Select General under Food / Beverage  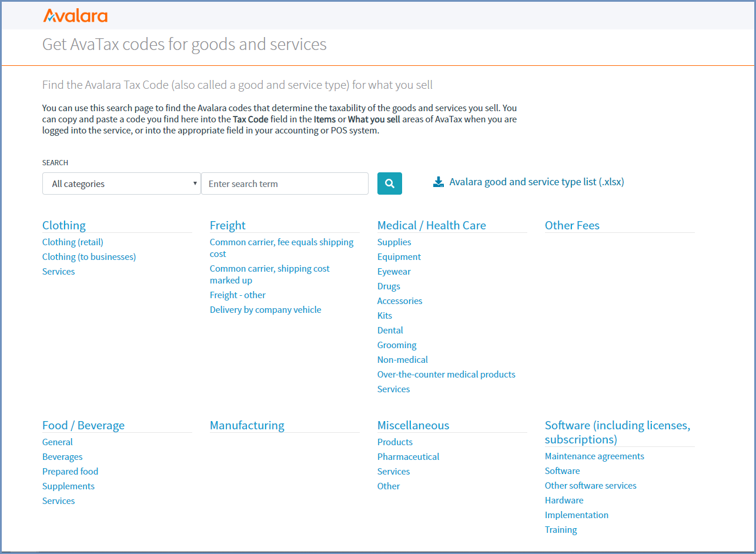coord(58,442)
